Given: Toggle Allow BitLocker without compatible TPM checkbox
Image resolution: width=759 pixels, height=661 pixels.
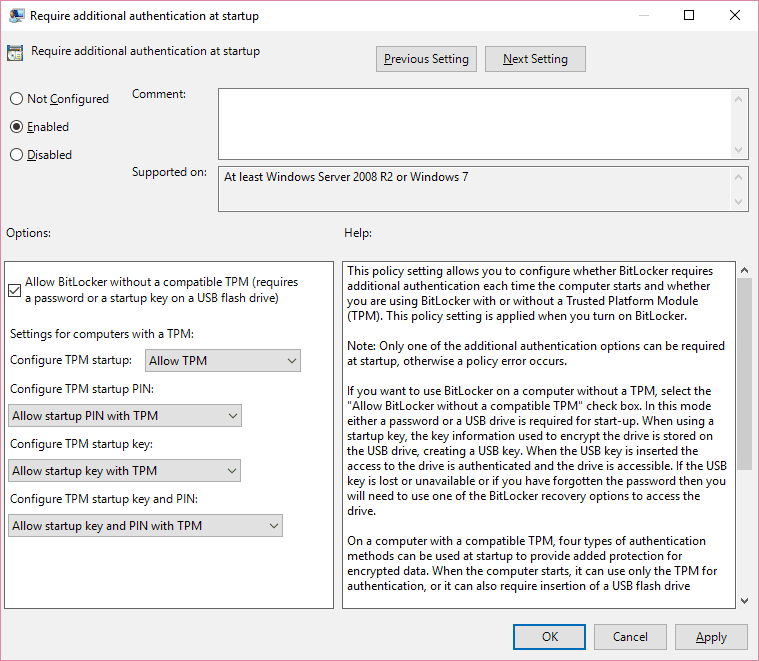Looking at the screenshot, I should [x=15, y=290].
